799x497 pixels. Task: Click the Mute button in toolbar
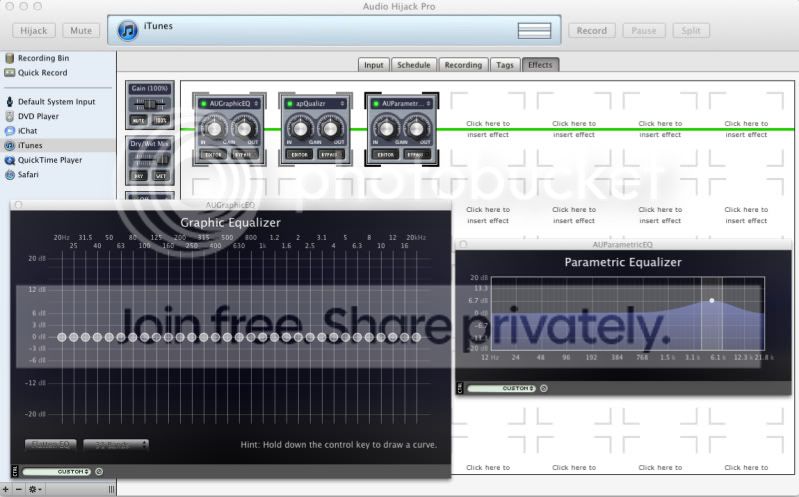(81, 31)
